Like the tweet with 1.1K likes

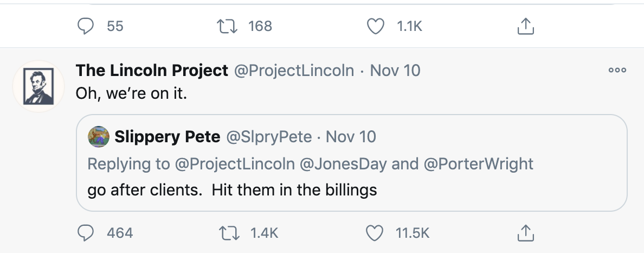click(x=375, y=26)
